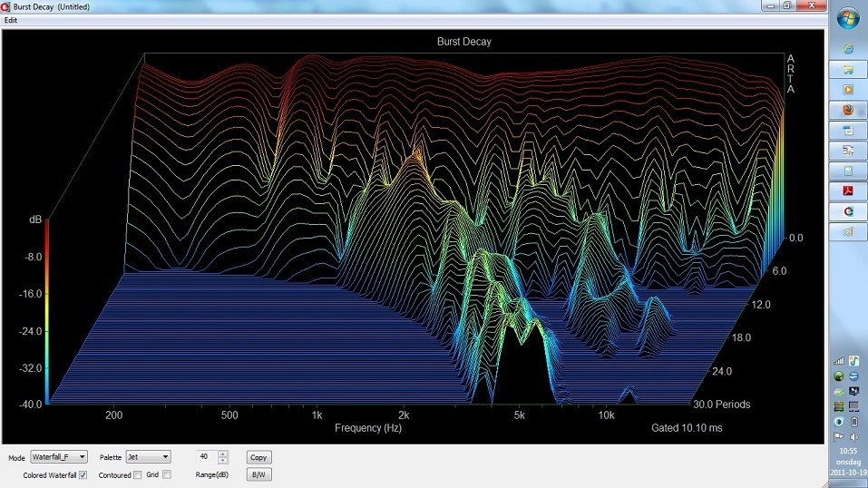Click the green round tray icon
Viewport: 868px width, 488px height.
coord(839,376)
